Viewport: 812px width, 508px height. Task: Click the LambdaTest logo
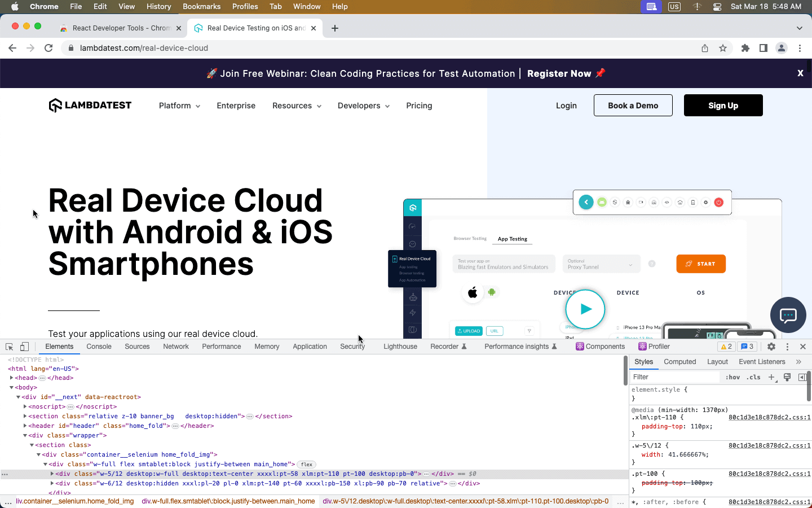(90, 106)
